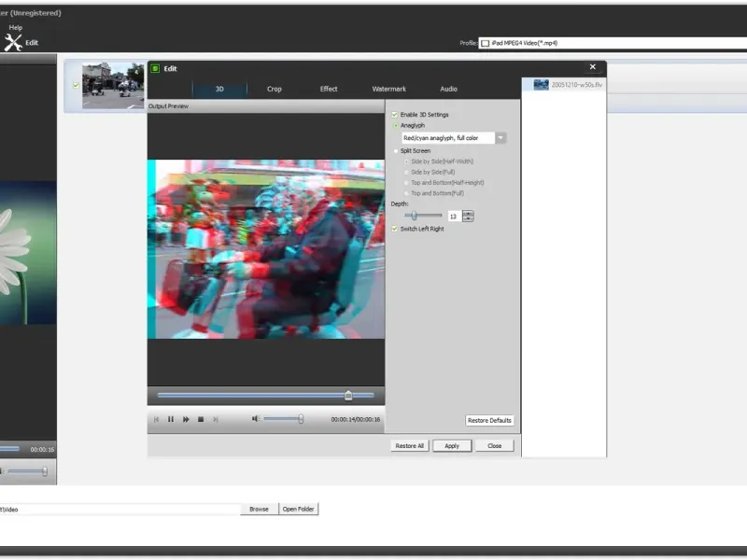Image resolution: width=747 pixels, height=560 pixels.
Task: Close the Edit dialog with X
Action: click(x=593, y=66)
